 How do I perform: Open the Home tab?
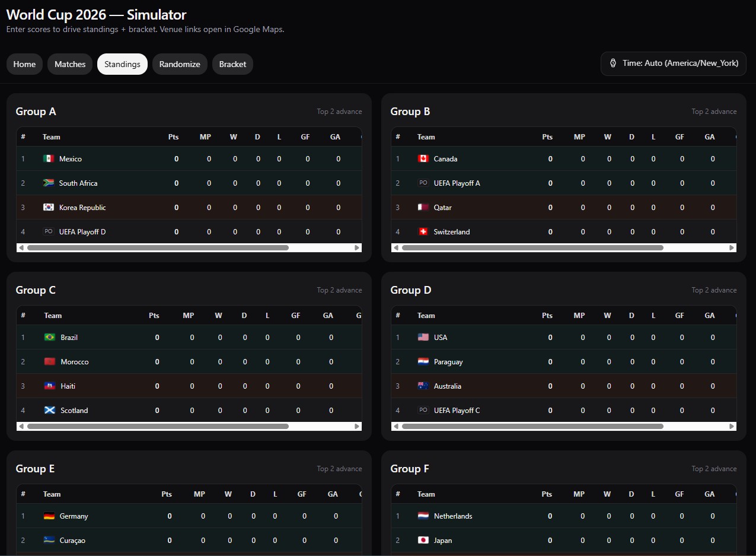(24, 64)
